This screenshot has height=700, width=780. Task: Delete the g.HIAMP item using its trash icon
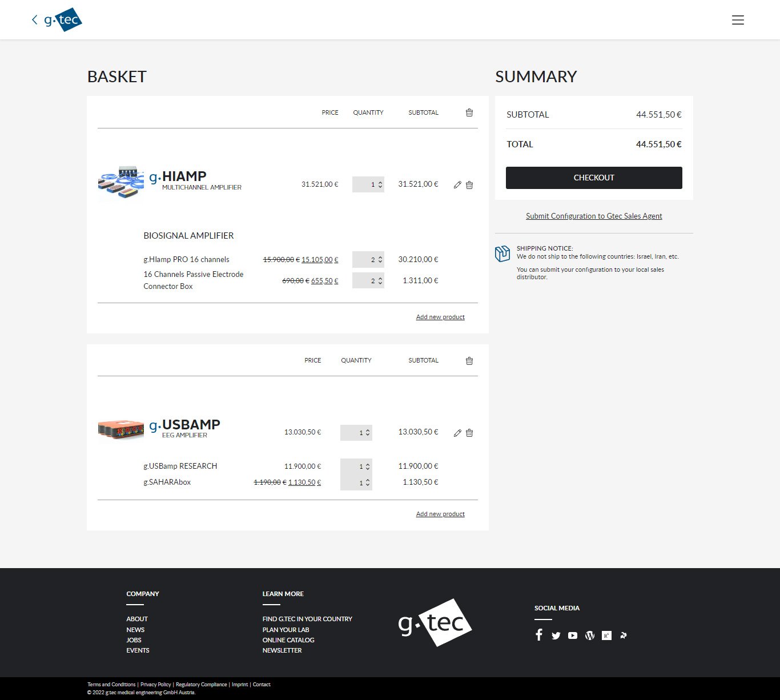point(469,185)
